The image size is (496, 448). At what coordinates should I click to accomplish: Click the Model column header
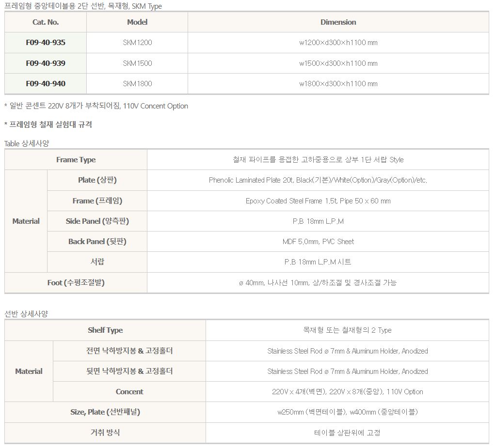coord(137,22)
